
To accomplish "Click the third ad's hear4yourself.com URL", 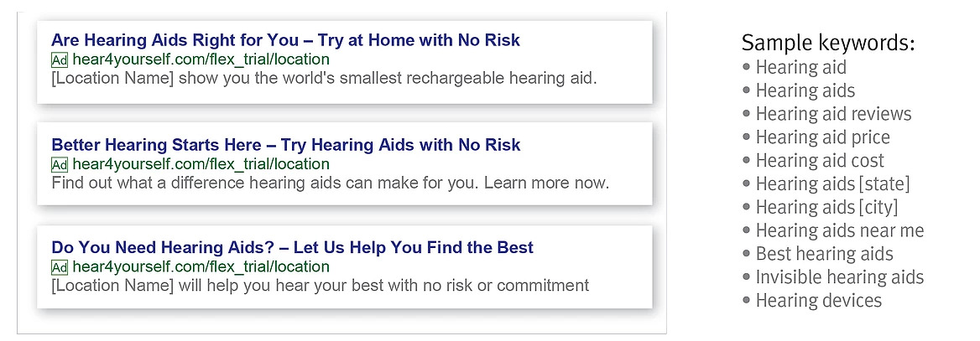I will pos(201,267).
